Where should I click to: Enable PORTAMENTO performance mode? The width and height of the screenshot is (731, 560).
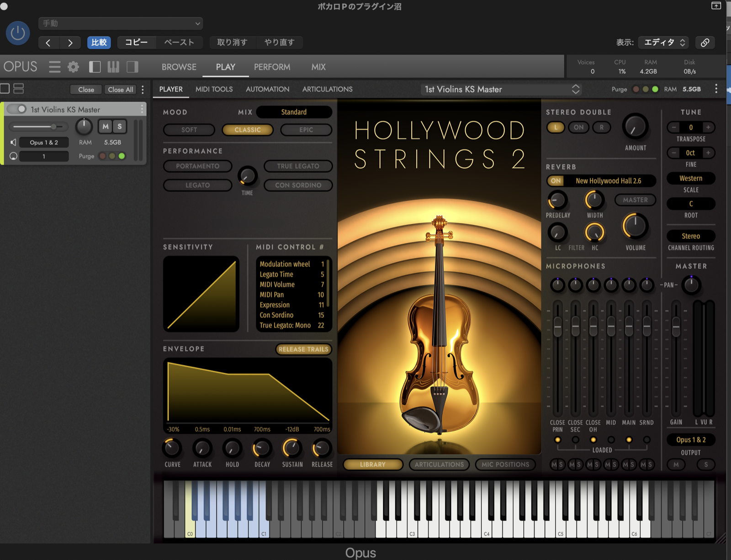pos(197,166)
